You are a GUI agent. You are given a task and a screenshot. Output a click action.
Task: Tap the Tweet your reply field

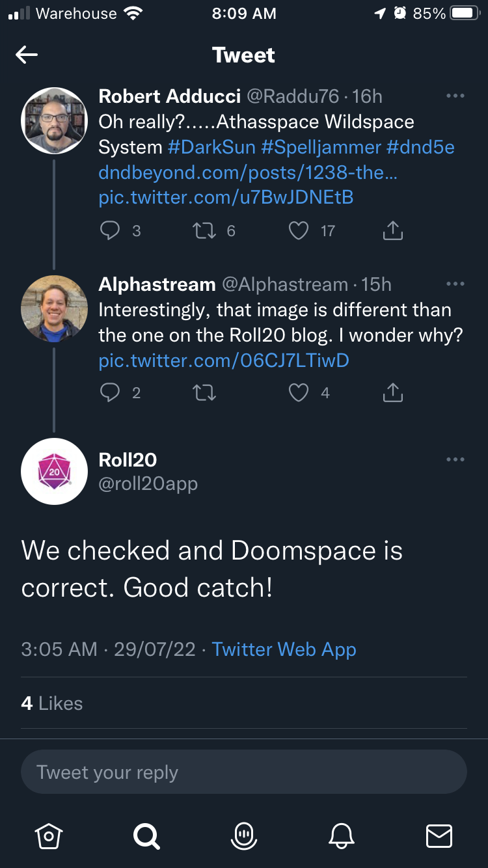[x=244, y=772]
